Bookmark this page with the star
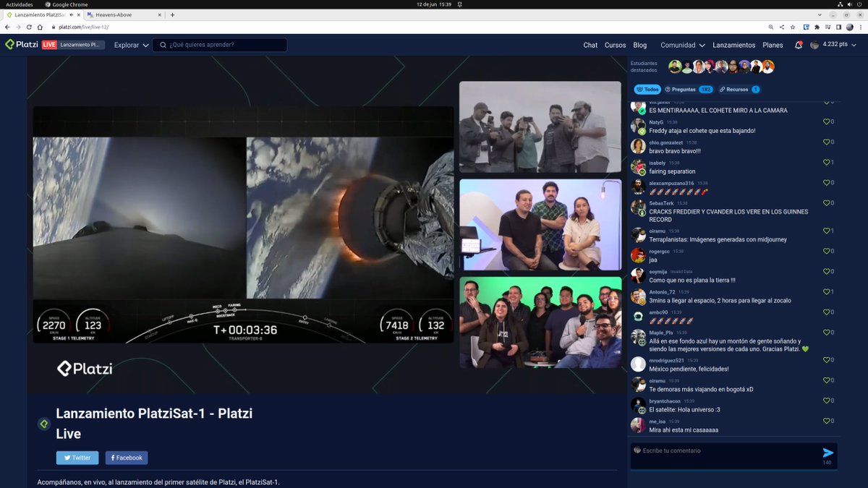The width and height of the screenshot is (868, 488). coord(792,27)
